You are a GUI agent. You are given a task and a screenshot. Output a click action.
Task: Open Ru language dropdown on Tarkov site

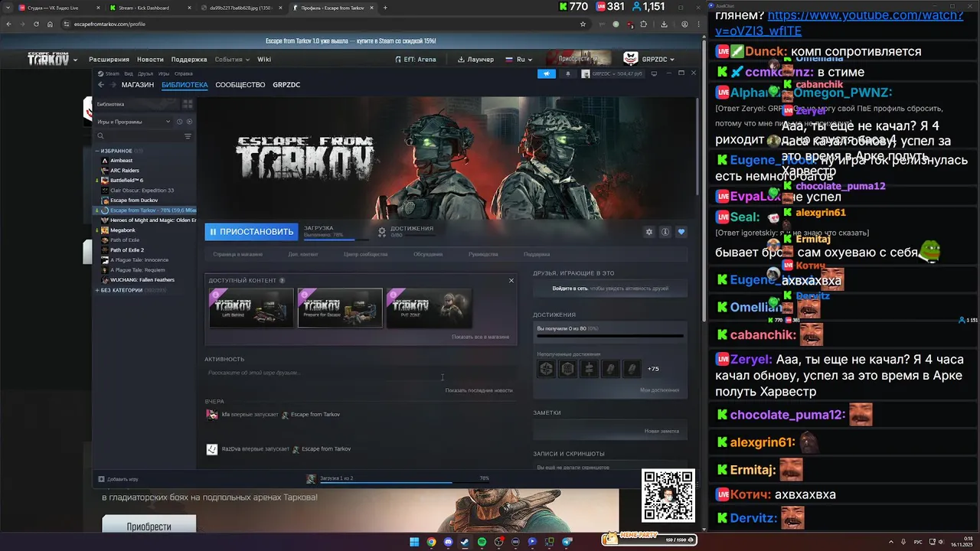[518, 59]
